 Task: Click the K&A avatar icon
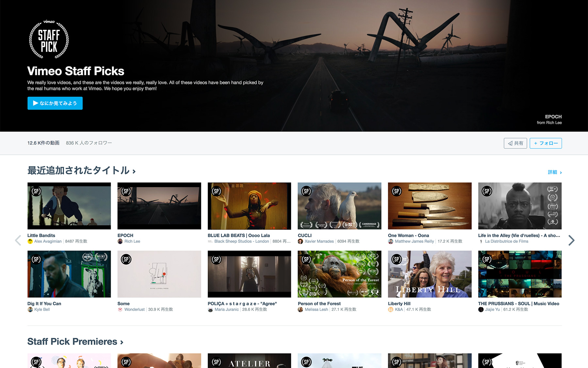click(391, 309)
